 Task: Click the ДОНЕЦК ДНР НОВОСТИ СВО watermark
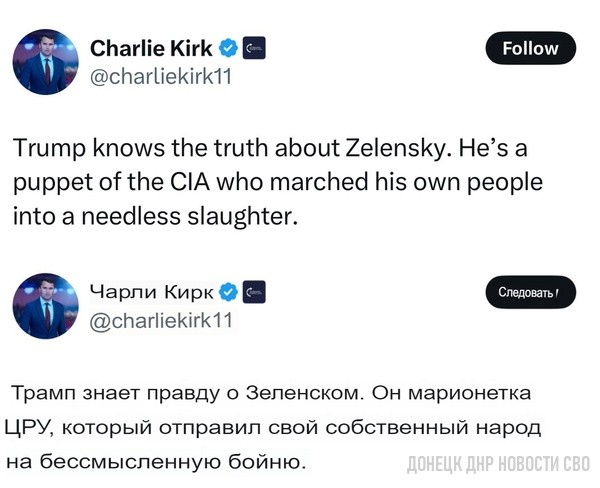click(x=498, y=463)
